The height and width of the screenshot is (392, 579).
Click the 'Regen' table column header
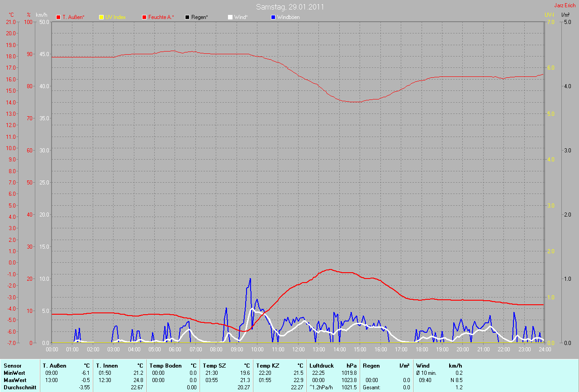pyautogui.click(x=371, y=365)
